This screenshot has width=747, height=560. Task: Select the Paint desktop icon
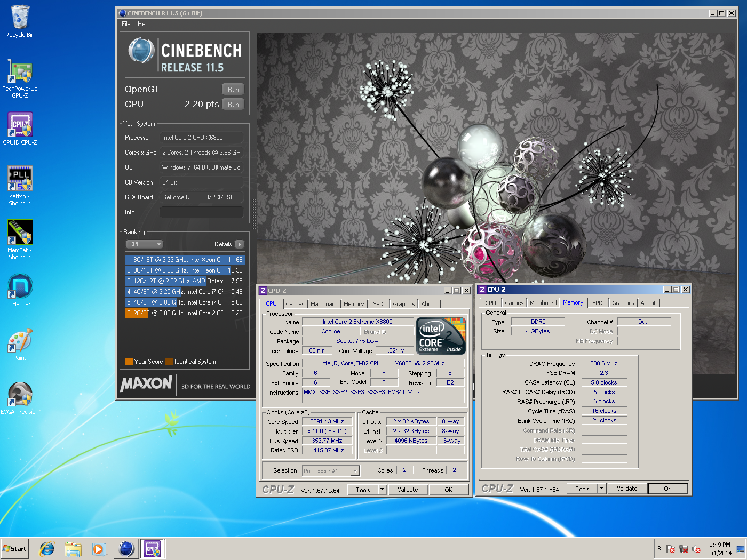coord(20,344)
